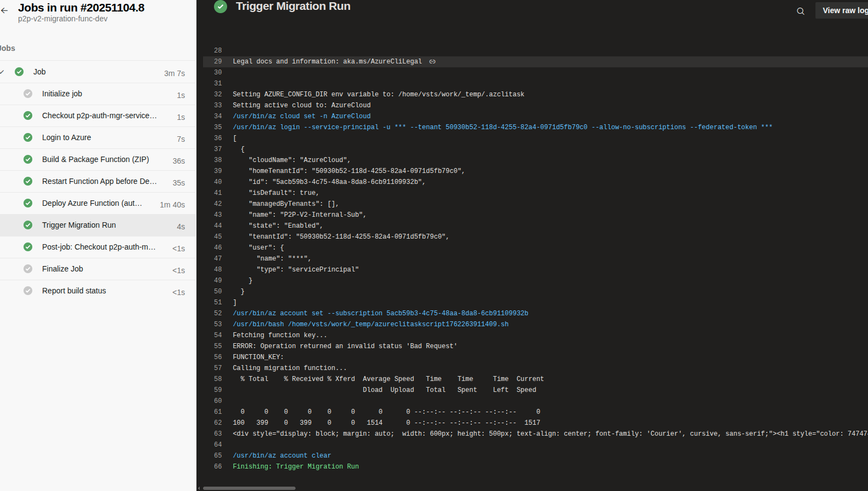Image resolution: width=868 pixels, height=491 pixels.
Task: Open Build & Package Function (ZIP) step
Action: 98,159
